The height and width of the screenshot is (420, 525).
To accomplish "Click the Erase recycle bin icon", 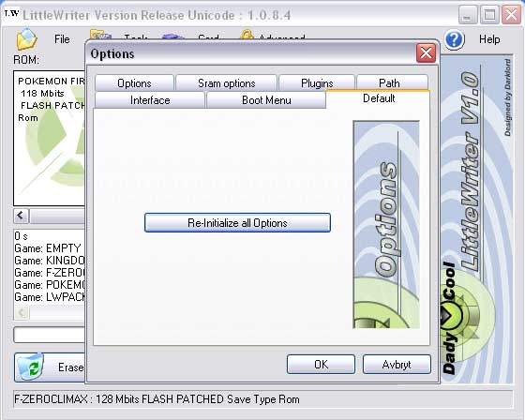I will coord(30,367).
